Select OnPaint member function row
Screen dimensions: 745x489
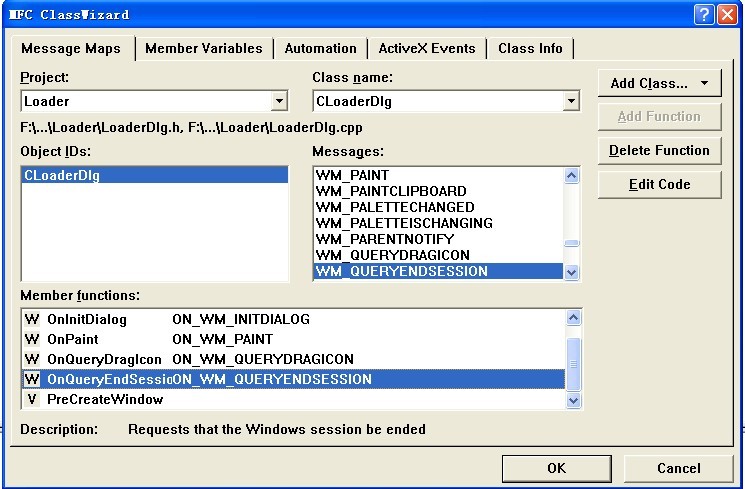tap(294, 339)
